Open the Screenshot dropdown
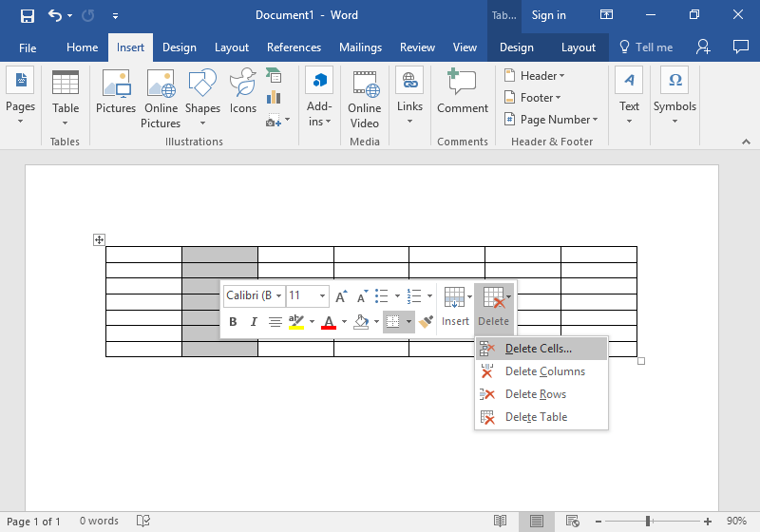 pos(277,120)
